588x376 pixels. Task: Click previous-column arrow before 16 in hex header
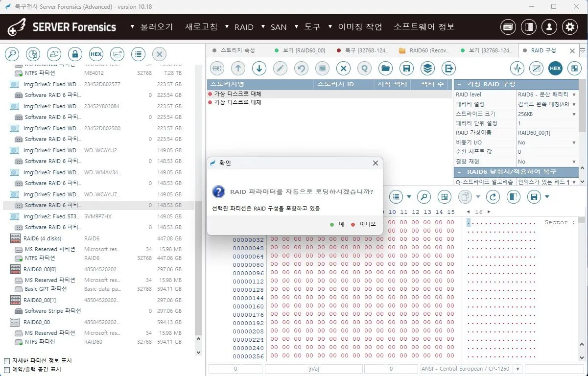pos(469,212)
